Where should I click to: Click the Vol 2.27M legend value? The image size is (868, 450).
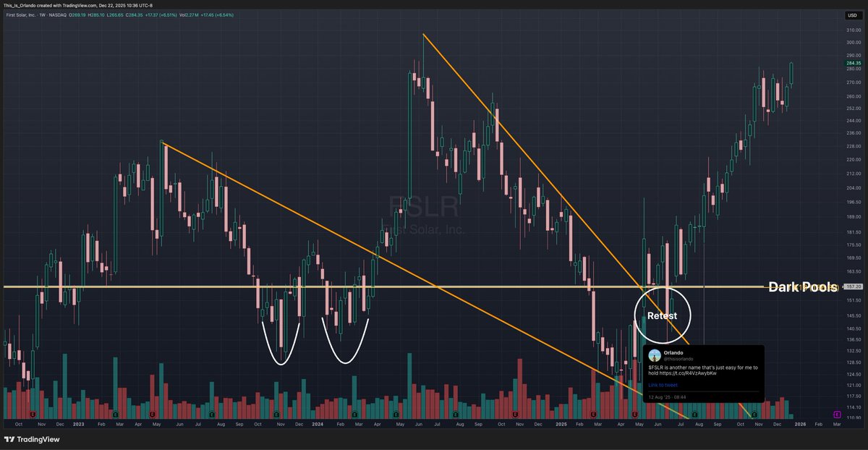click(x=189, y=15)
